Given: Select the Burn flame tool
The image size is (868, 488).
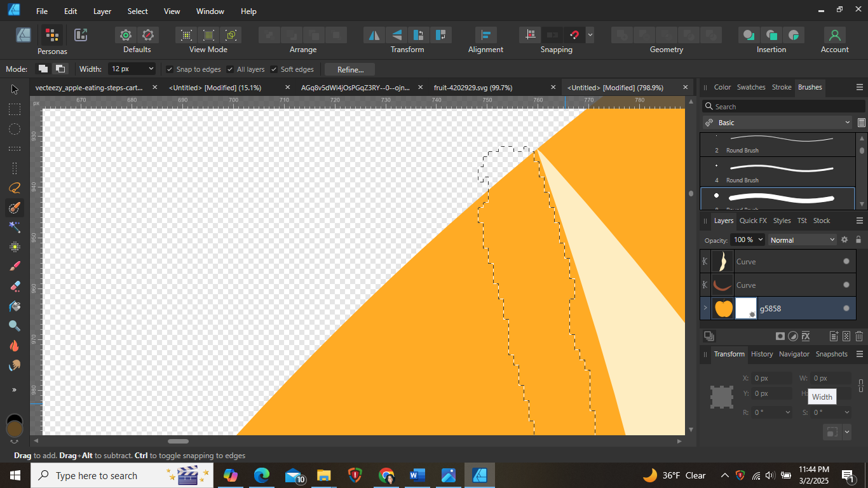Looking at the screenshot, I should pyautogui.click(x=15, y=346).
